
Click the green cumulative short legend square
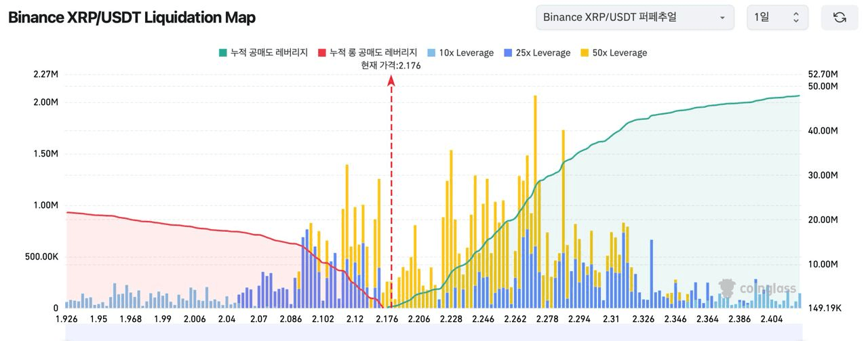223,53
